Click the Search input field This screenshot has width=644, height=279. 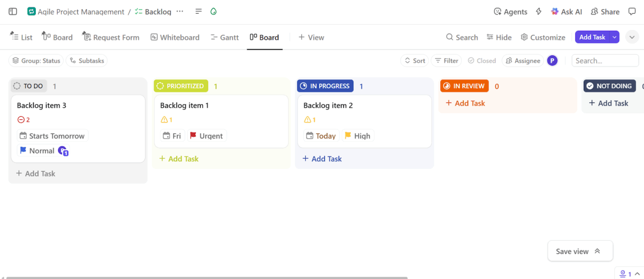(x=605, y=60)
